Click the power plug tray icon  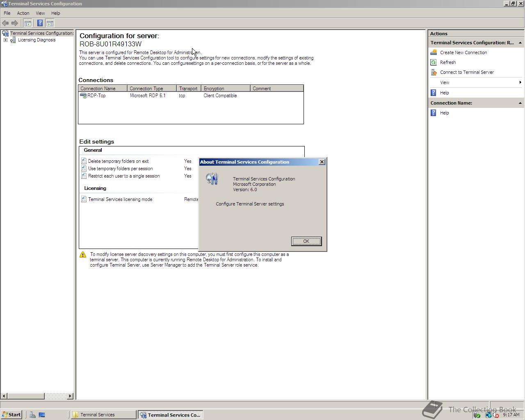[477, 415]
